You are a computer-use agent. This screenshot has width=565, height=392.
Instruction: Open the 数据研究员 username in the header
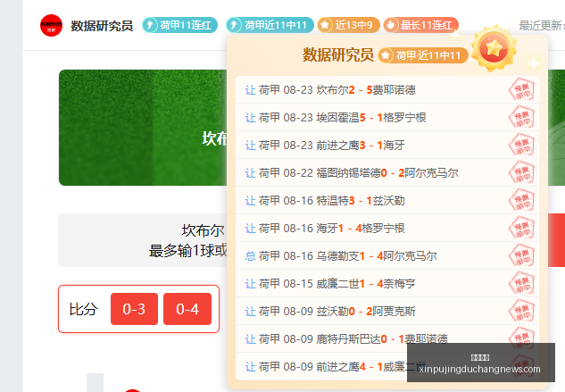(x=102, y=26)
